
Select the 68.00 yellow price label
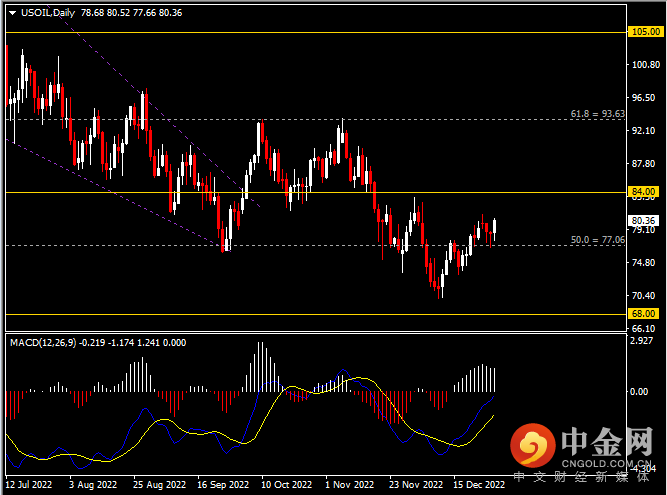(642, 314)
